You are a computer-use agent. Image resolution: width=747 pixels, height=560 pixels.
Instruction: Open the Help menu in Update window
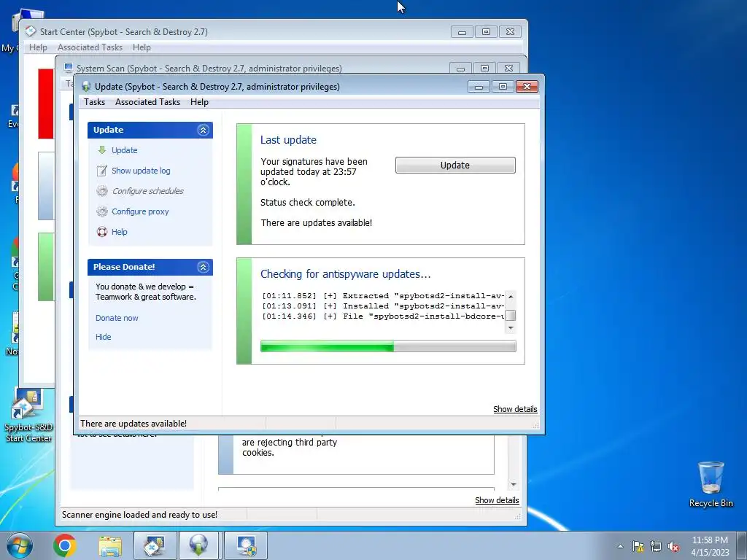click(199, 102)
